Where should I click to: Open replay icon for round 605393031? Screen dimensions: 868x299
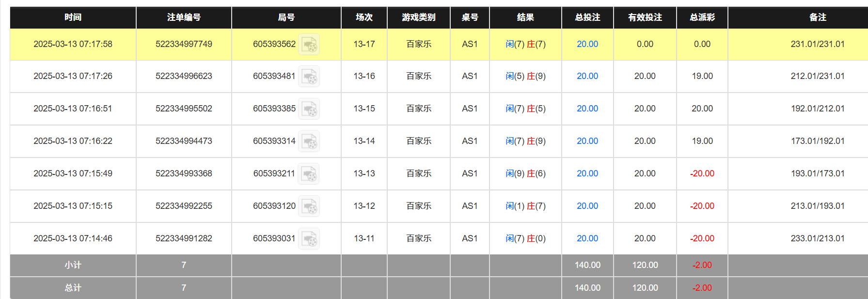pyautogui.click(x=309, y=239)
